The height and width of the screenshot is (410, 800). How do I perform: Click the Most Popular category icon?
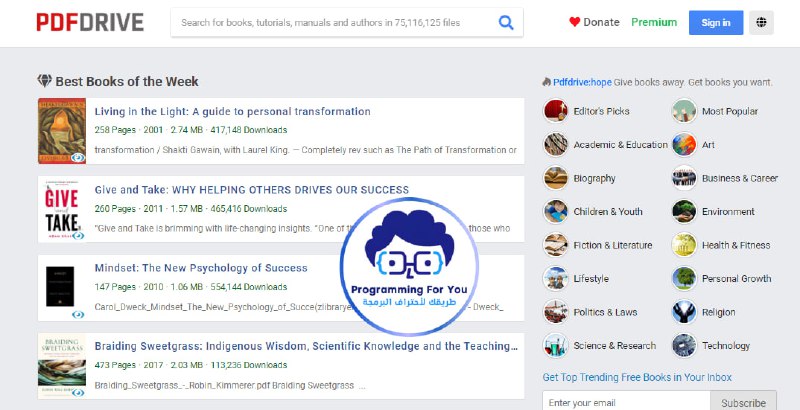coord(684,111)
